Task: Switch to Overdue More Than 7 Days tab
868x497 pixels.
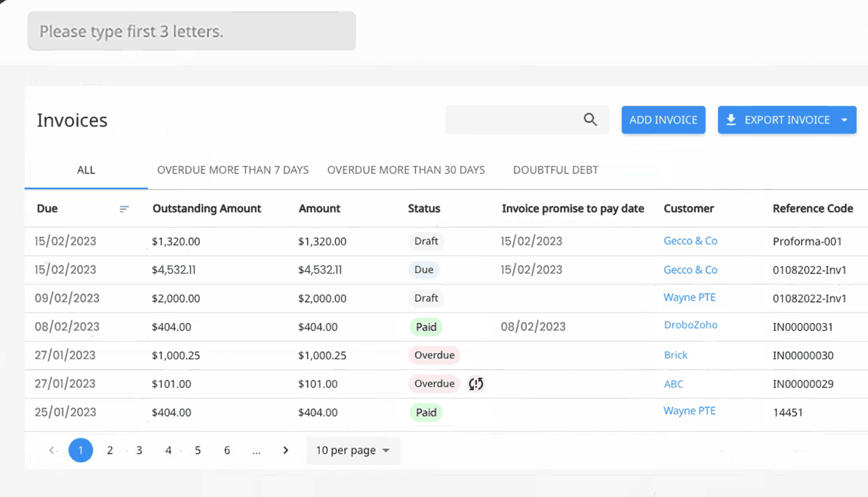Action: click(232, 170)
